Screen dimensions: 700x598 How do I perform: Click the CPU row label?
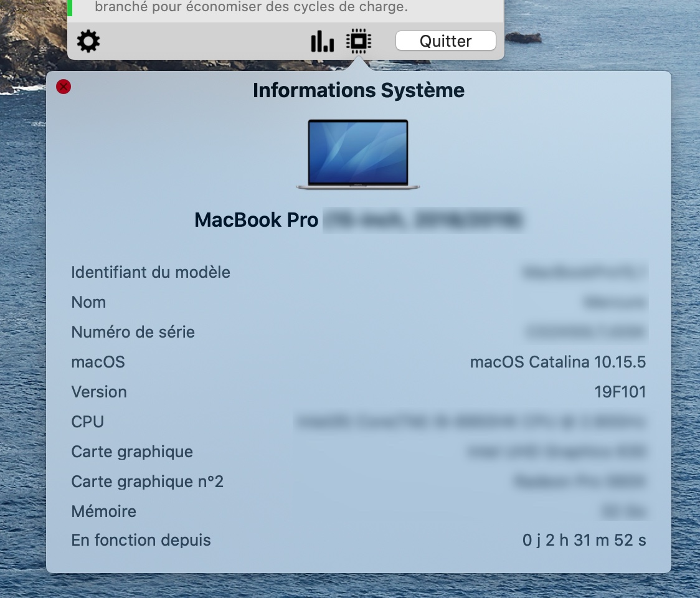click(87, 422)
